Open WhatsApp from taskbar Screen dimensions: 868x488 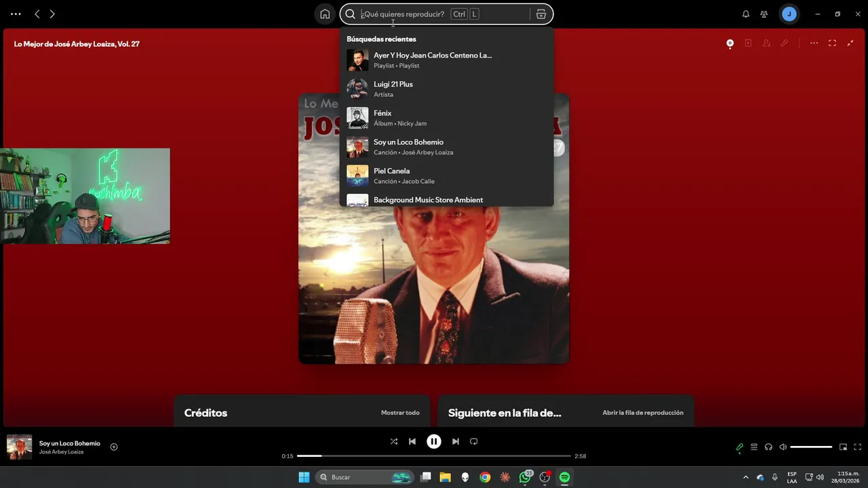(x=525, y=477)
